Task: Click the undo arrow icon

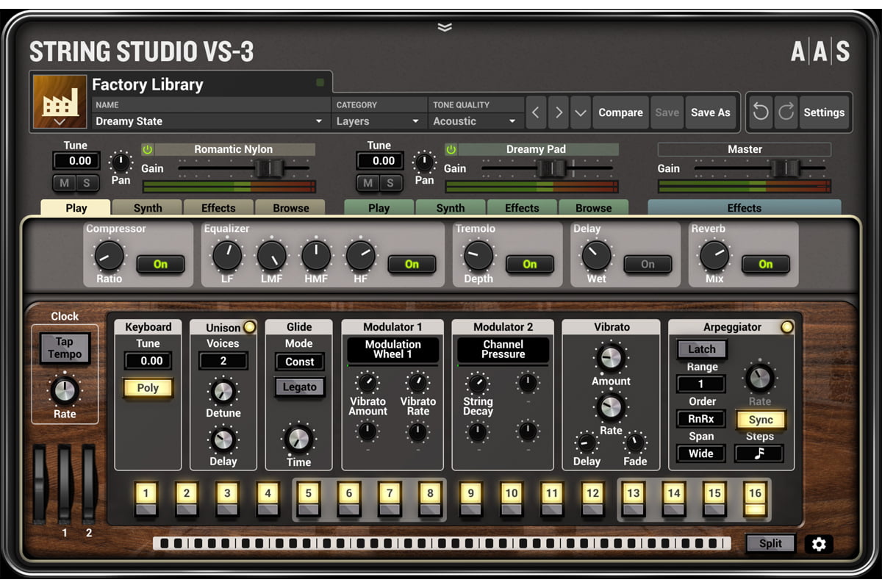Action: 761,112
